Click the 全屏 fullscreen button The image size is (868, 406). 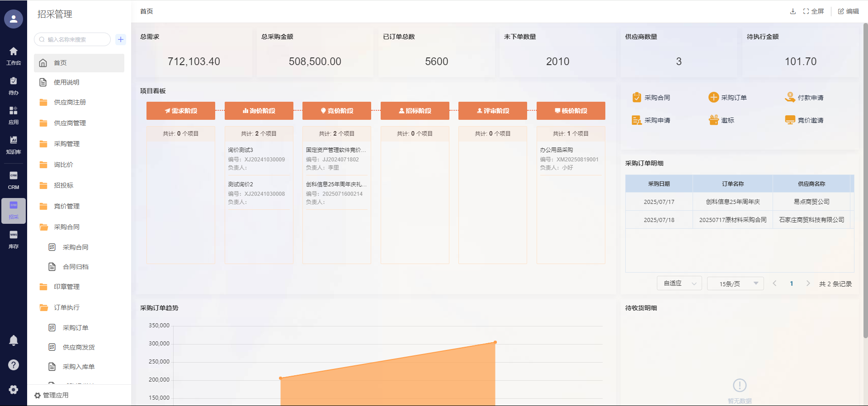tap(813, 11)
